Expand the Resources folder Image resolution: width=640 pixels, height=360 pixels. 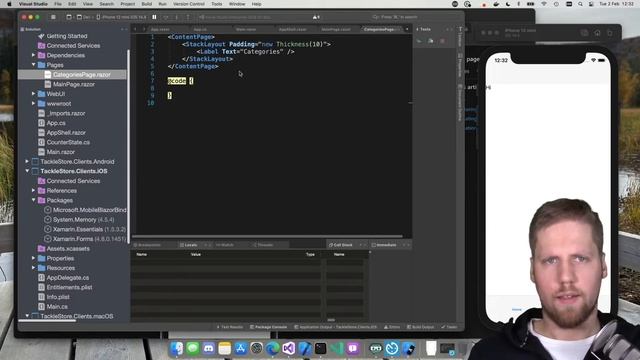33,268
